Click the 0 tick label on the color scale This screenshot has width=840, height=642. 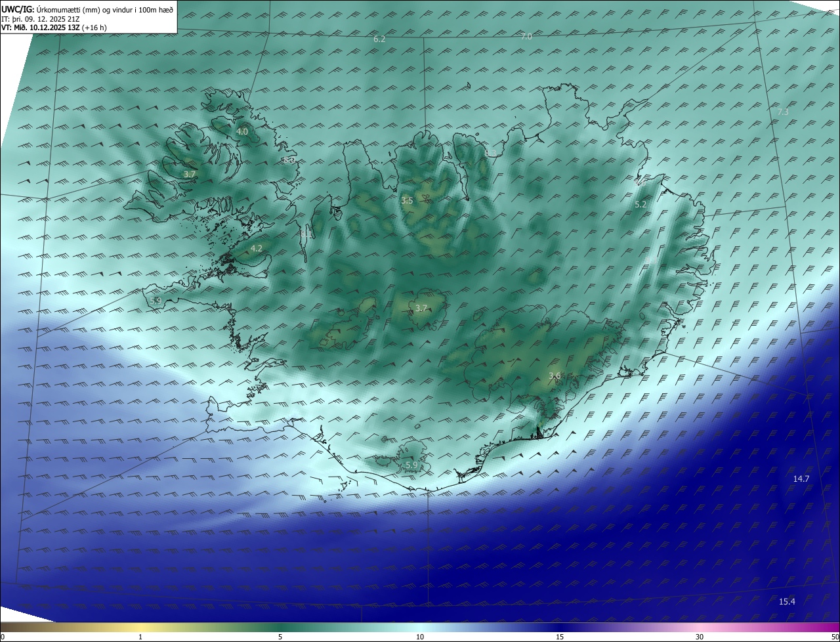point(2,637)
